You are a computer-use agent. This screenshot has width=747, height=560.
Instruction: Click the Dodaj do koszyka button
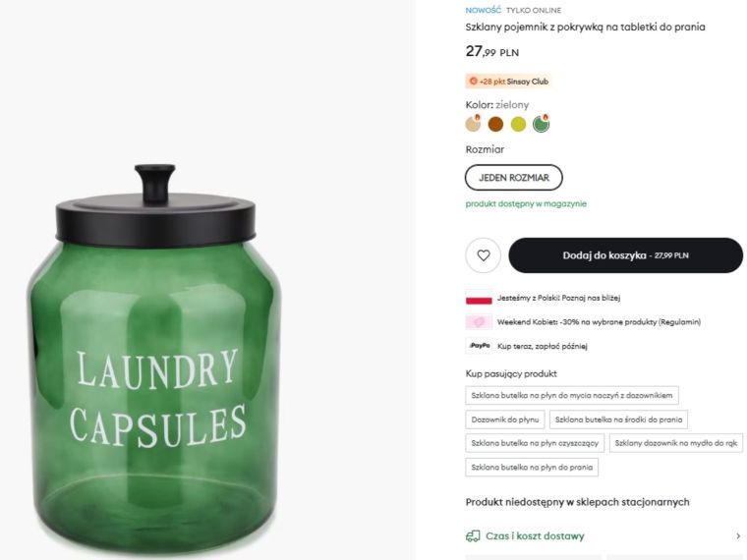625,255
